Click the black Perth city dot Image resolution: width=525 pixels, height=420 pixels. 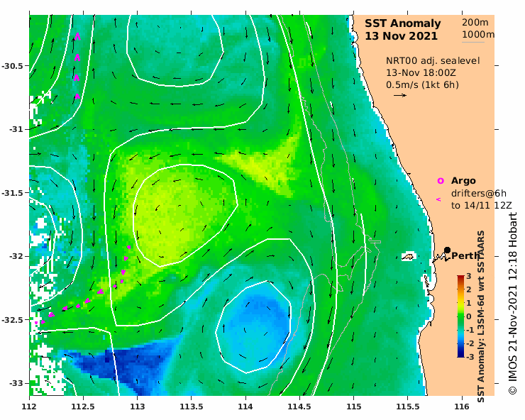click(447, 250)
